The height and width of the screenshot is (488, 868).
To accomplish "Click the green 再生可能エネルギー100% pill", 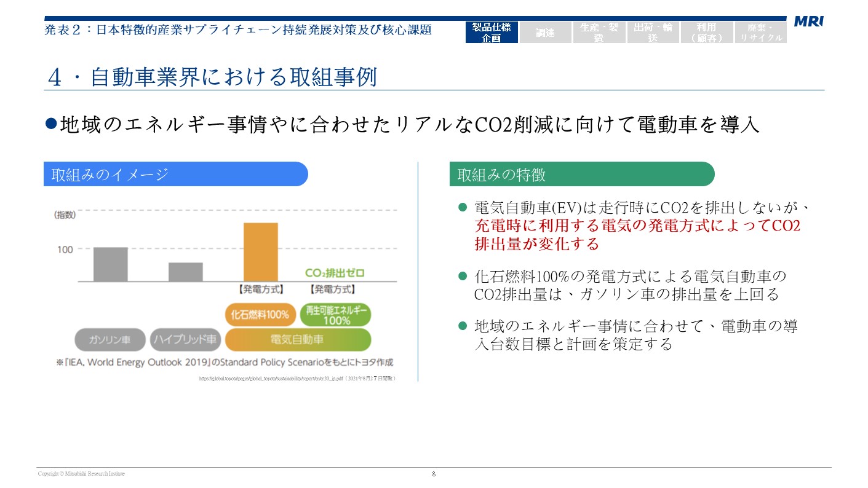I will coord(336,315).
